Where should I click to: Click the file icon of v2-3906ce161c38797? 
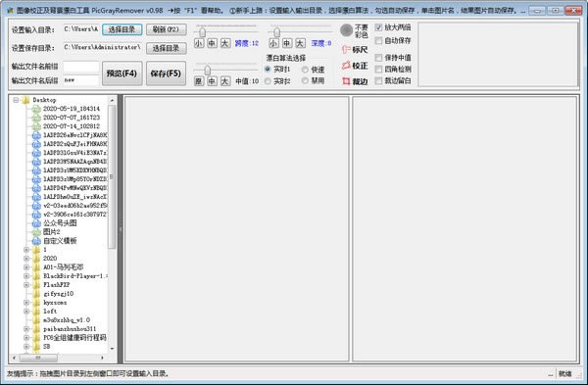tap(36, 215)
